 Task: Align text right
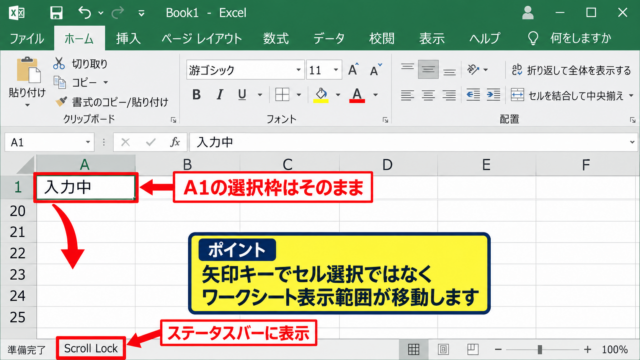450,95
